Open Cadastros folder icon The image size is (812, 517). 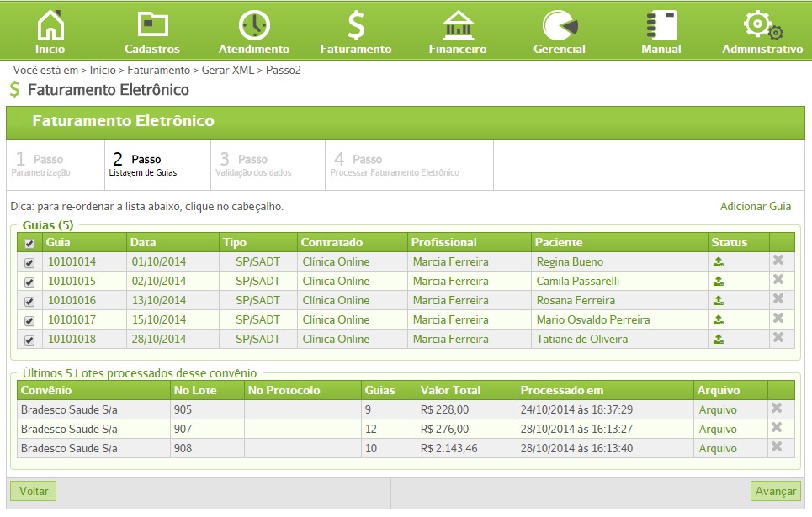[152, 24]
